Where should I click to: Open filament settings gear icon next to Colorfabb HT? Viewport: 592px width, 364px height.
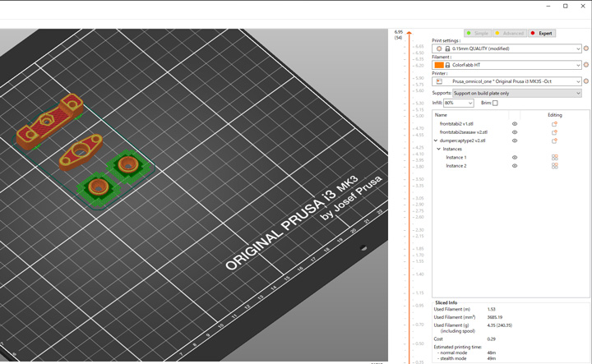pos(586,65)
